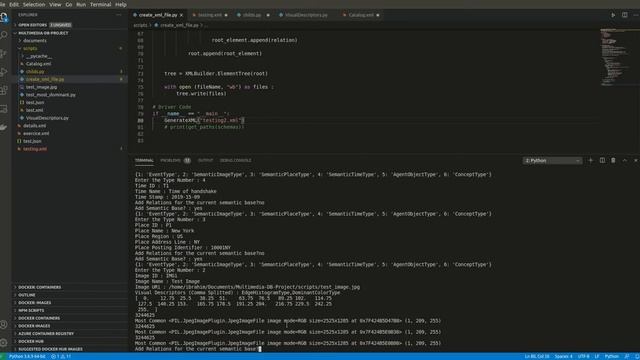Click errors and warnings count in status bar

click(61, 356)
